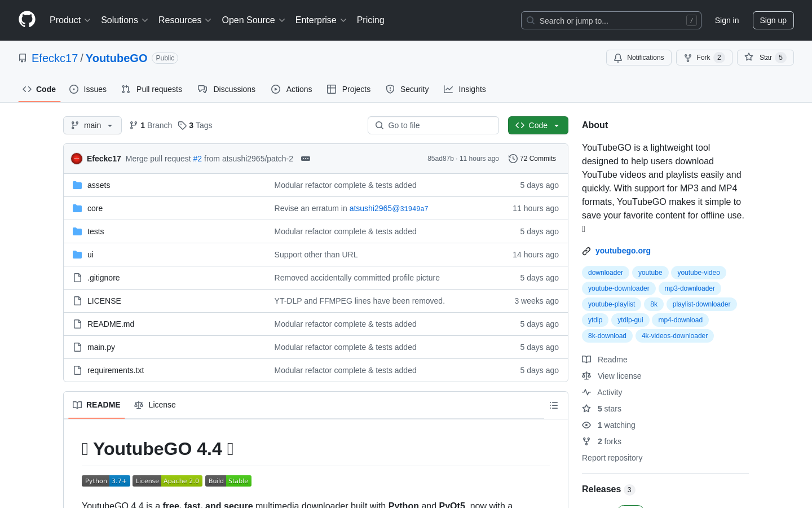The image size is (812, 508).
Task: Click the .gitignore file icon
Action: [x=77, y=278]
